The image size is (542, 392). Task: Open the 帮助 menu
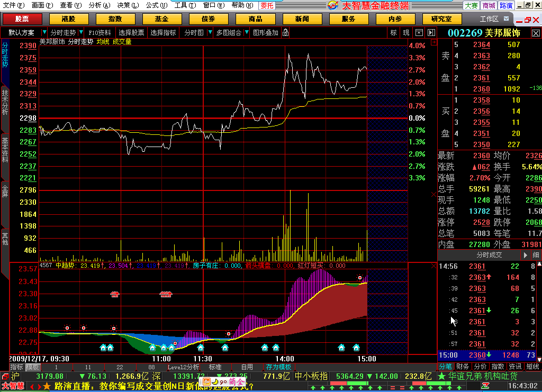(x=242, y=5)
